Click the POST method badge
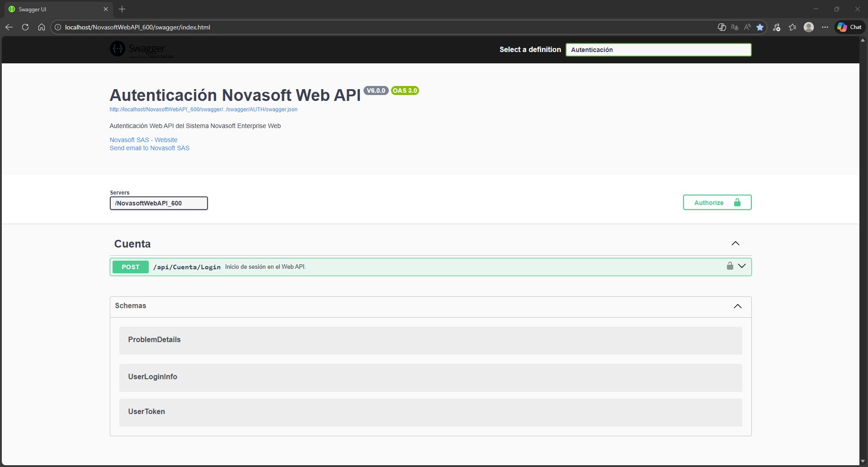The image size is (868, 467). pos(131,267)
